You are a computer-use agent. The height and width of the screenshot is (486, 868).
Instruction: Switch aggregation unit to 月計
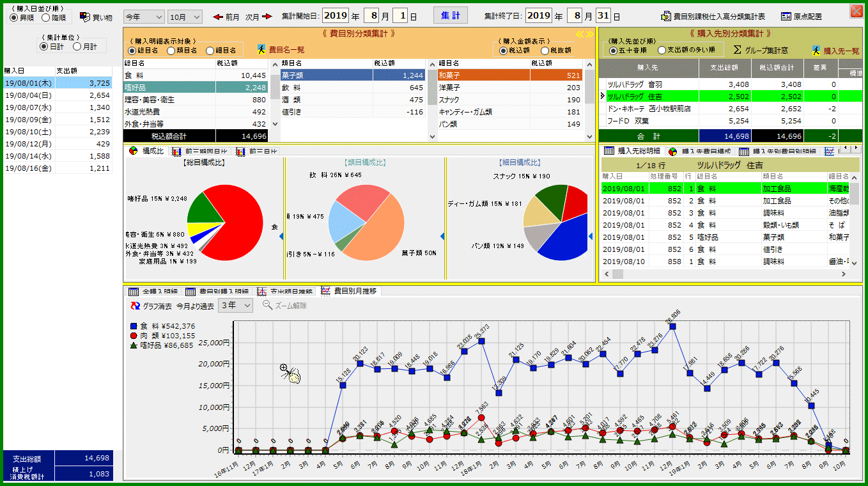tap(77, 46)
